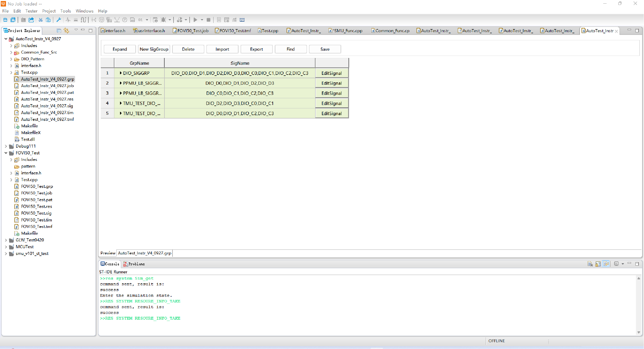Expand the DIO_SIGGRP row arrow

pyautogui.click(x=121, y=73)
